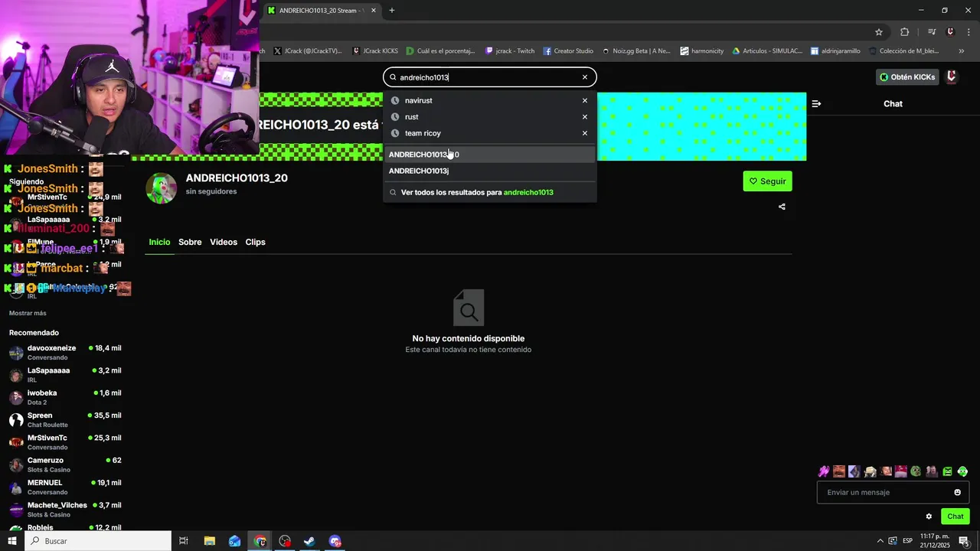This screenshot has width=980, height=551.
Task: Open MERNUEL recommended channel
Action: (65, 487)
